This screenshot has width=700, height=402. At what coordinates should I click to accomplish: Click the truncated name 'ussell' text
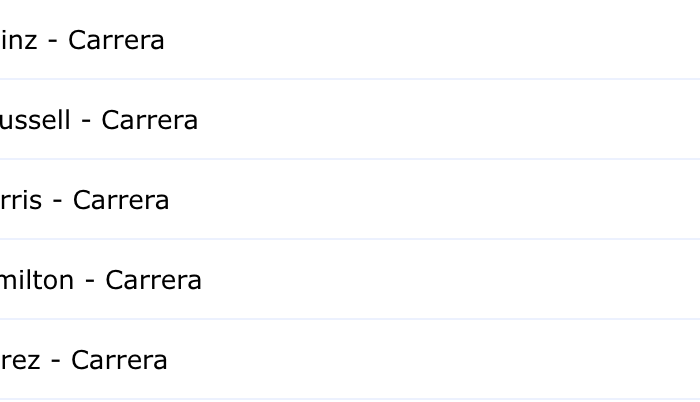[35, 120]
